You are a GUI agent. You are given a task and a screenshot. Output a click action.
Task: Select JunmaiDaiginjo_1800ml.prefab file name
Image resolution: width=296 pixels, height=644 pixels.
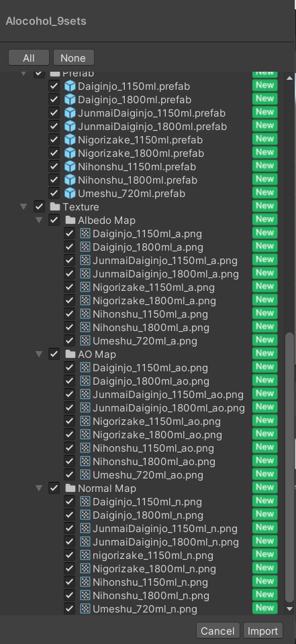tap(152, 127)
